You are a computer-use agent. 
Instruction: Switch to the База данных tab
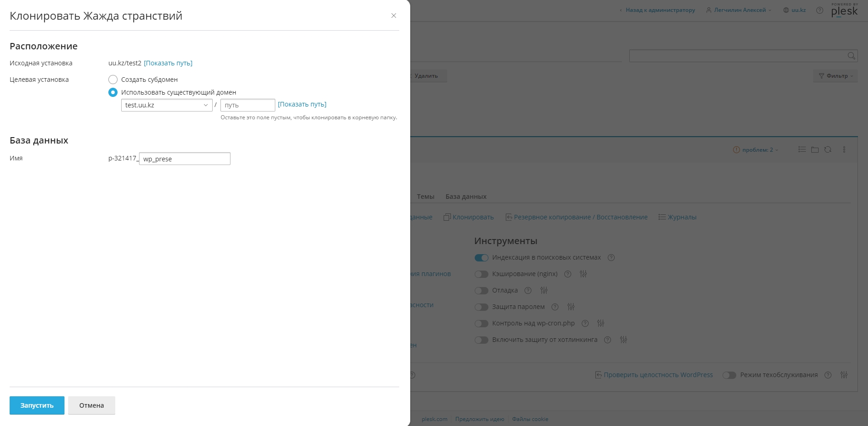coord(466,197)
